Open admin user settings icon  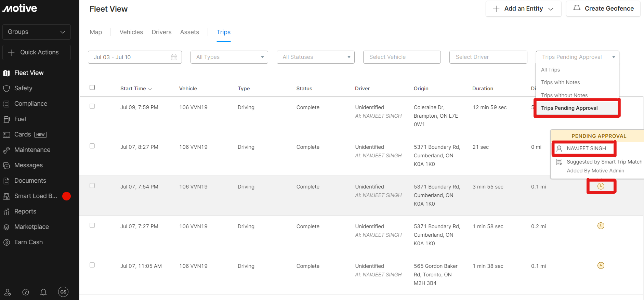[x=8, y=292]
